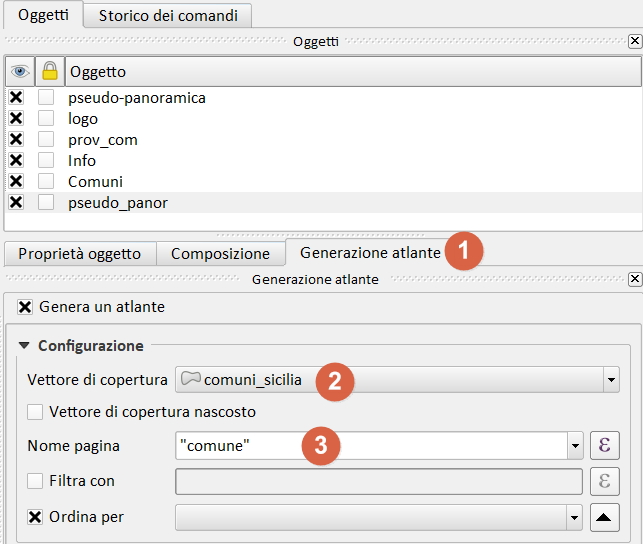Enable the Filtra con checkbox
643x544 pixels.
tap(35, 481)
